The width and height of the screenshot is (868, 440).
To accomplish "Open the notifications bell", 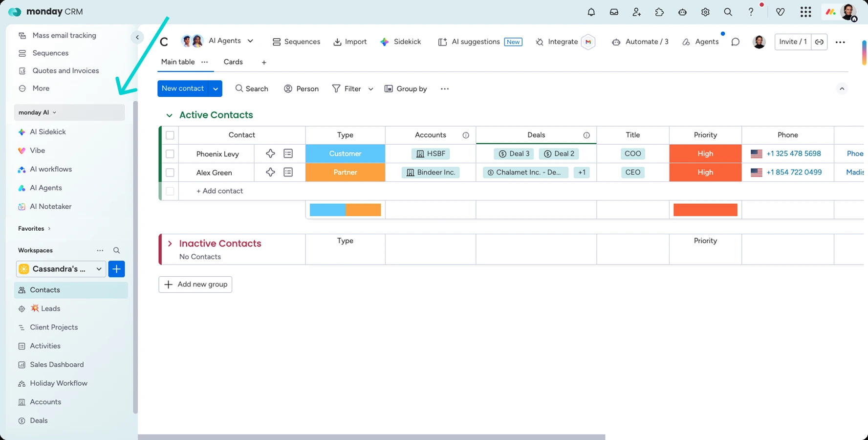I will coord(591,12).
